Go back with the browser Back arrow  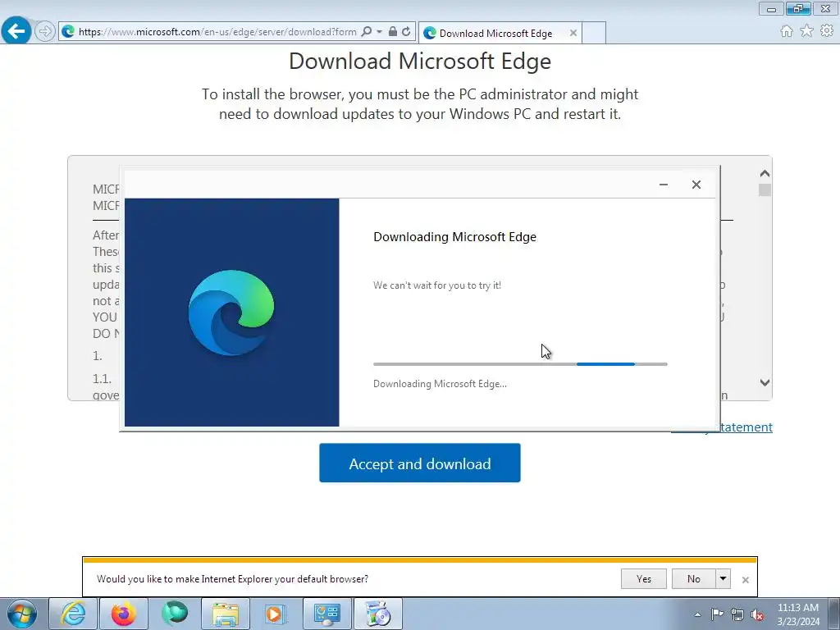click(x=16, y=30)
